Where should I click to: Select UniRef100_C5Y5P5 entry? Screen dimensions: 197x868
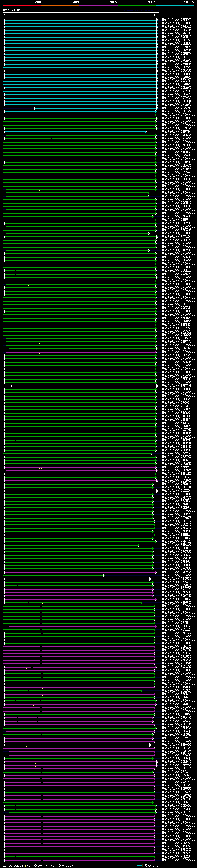pyautogui.click(x=177, y=47)
